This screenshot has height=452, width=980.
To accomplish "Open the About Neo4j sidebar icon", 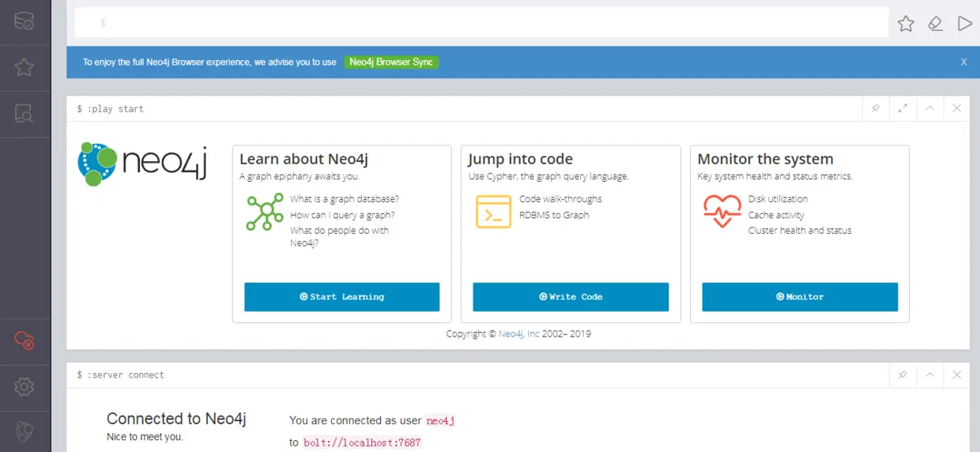I will click(x=24, y=431).
